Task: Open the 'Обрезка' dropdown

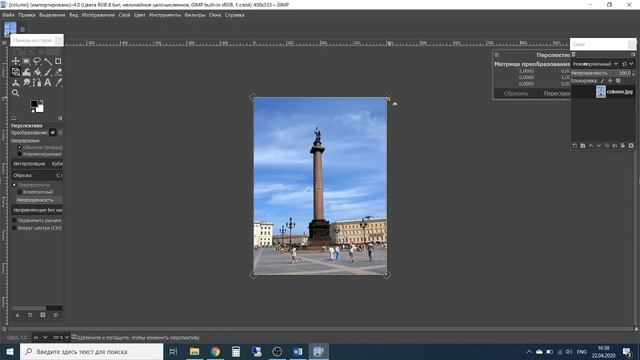Action: click(x=37, y=176)
